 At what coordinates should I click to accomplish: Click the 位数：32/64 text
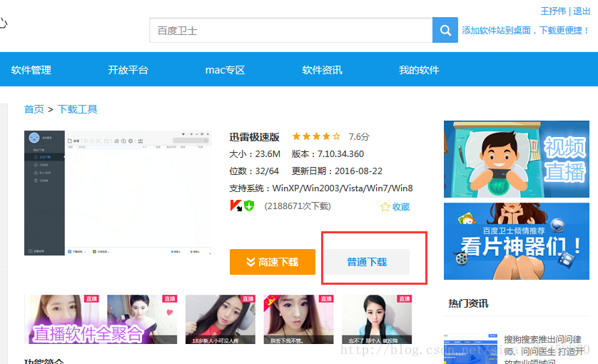point(254,171)
